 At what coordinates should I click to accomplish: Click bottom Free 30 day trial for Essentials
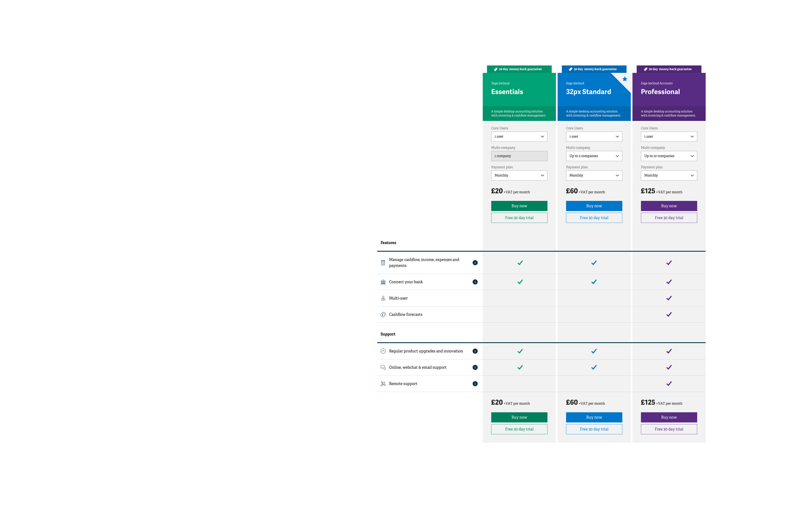click(x=519, y=429)
